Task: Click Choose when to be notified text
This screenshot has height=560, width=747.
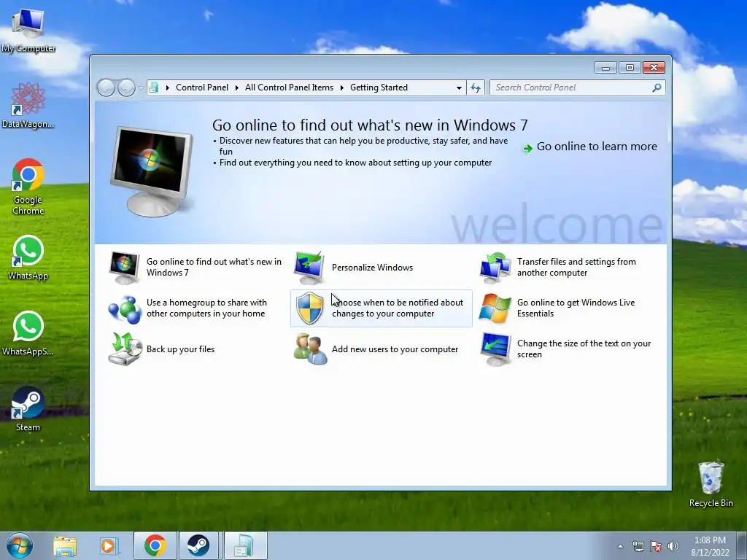Action: point(398,308)
